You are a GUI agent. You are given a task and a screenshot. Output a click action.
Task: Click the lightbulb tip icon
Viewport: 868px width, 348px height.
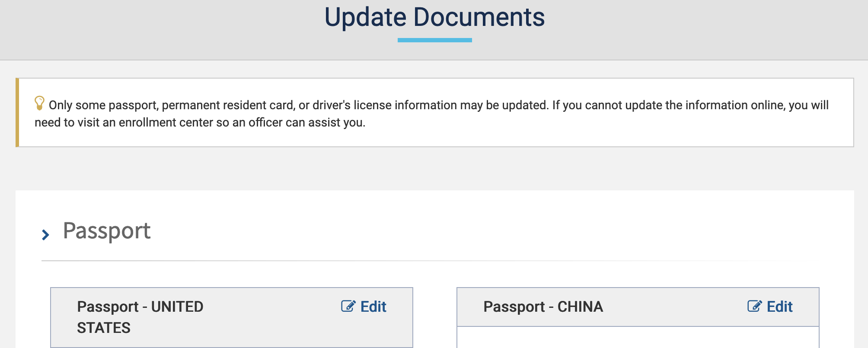pos(39,103)
